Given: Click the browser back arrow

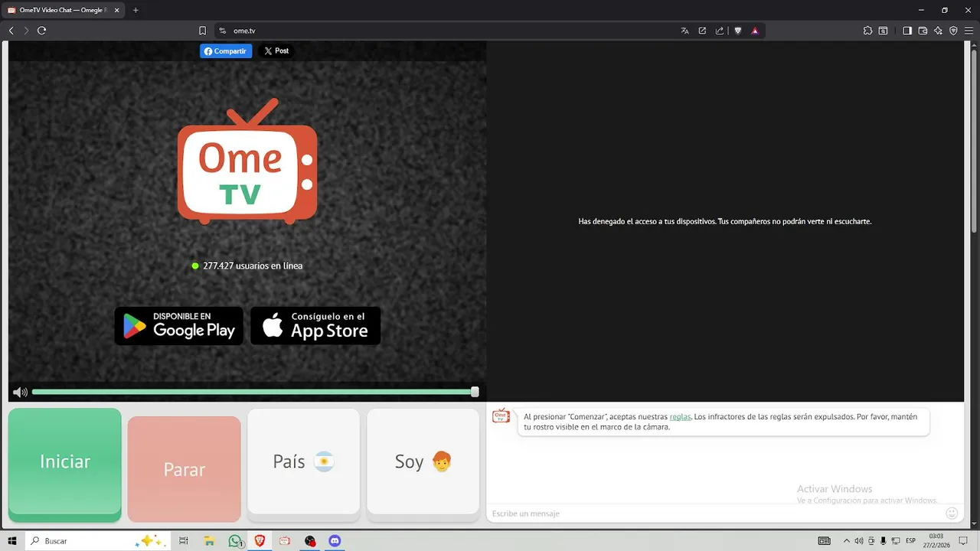Looking at the screenshot, I should (11, 31).
